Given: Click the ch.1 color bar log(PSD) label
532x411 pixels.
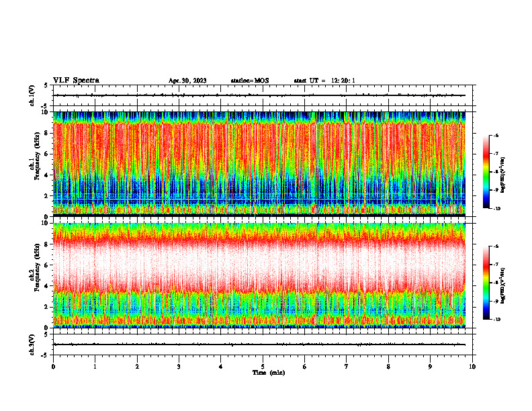Looking at the screenshot, I should point(503,175).
